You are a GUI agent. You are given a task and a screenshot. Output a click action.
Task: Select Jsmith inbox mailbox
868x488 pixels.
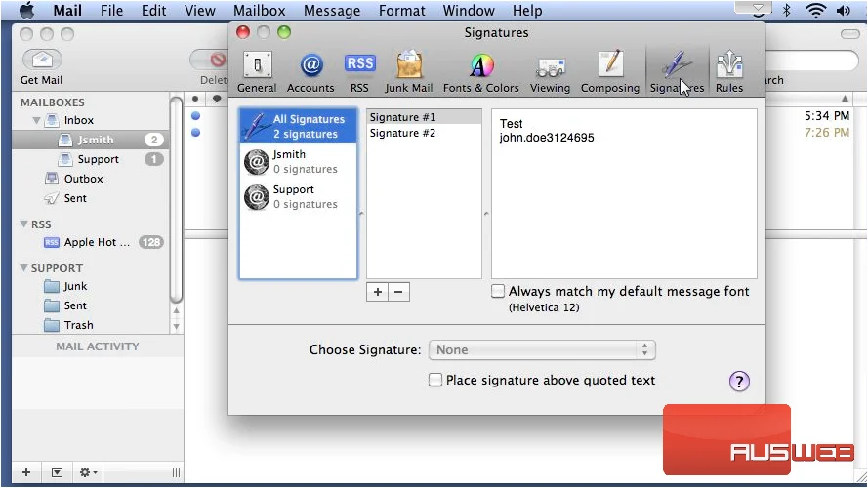90,140
